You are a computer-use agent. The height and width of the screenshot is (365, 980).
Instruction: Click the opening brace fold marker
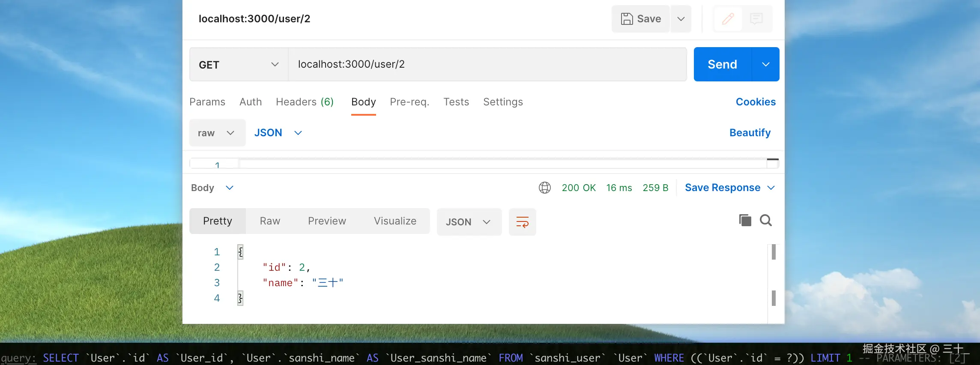pos(240,252)
